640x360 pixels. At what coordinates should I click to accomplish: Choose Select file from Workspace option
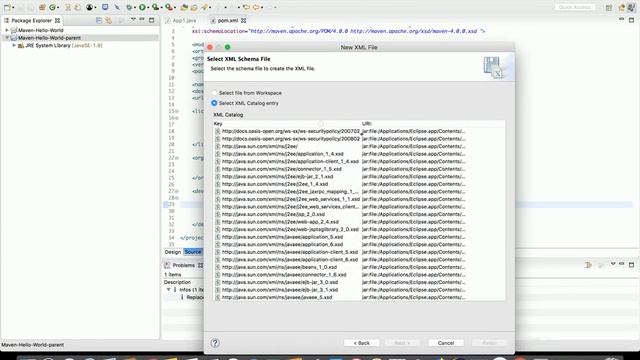point(247,93)
